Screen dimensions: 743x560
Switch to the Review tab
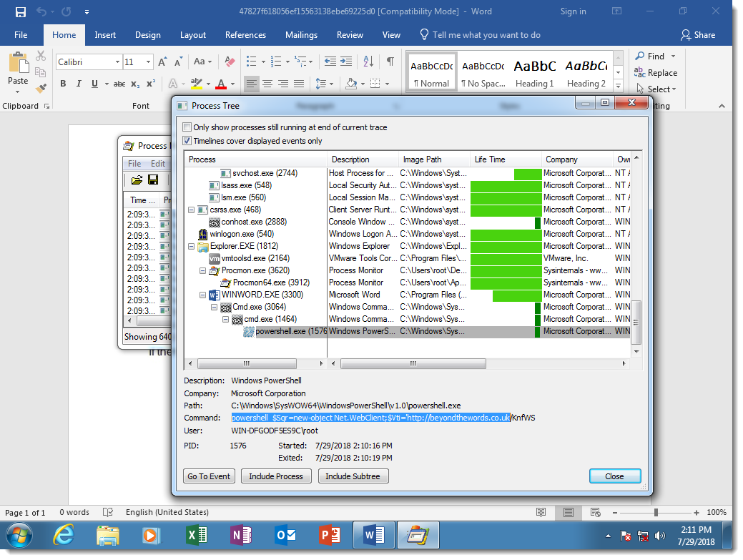point(350,35)
